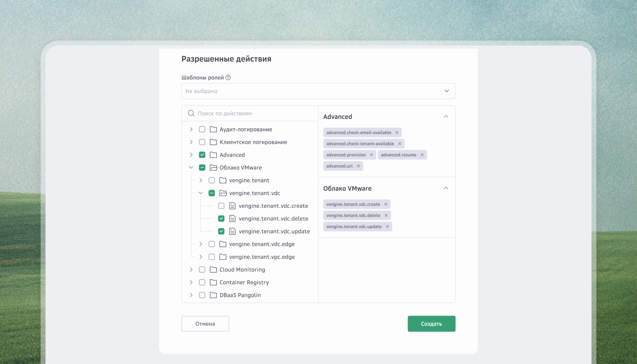Remove advanced.check-tenant-available tag
The height and width of the screenshot is (364, 637).
[400, 144]
